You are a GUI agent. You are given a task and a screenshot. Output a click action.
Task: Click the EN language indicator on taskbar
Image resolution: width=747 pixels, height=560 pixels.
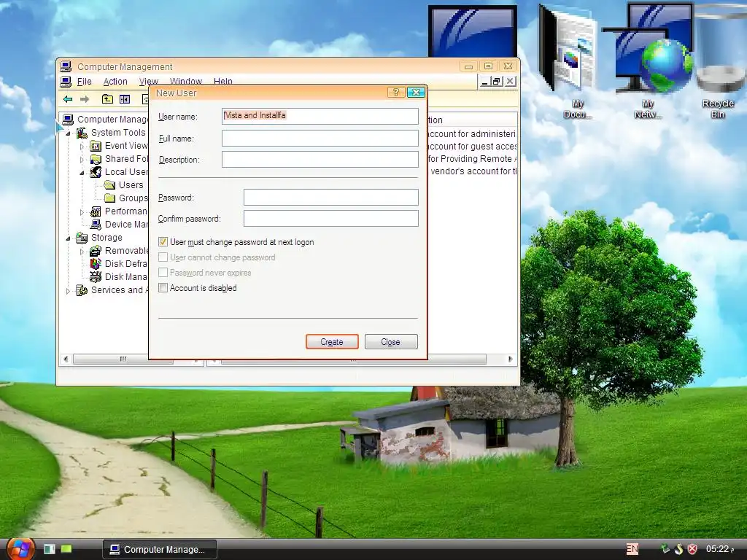[632, 549]
